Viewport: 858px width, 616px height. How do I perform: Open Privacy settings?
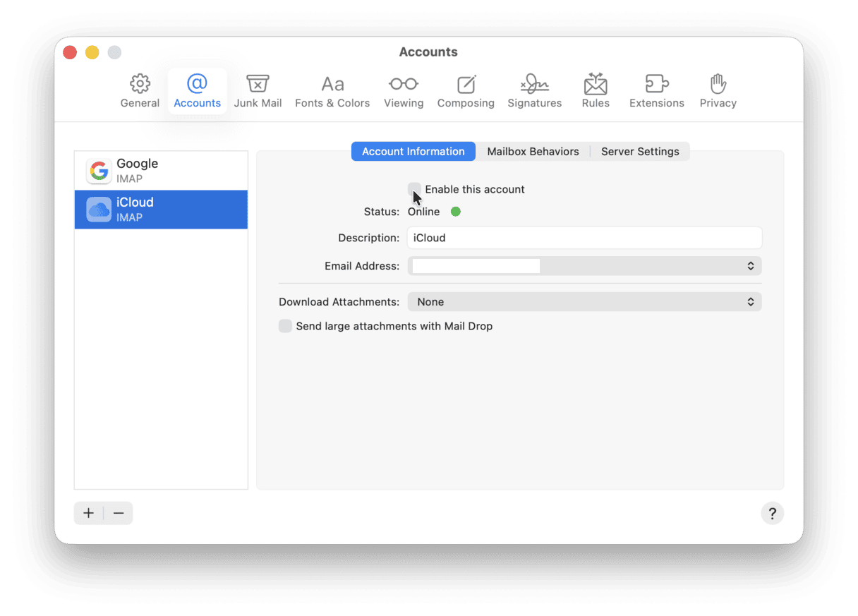718,90
